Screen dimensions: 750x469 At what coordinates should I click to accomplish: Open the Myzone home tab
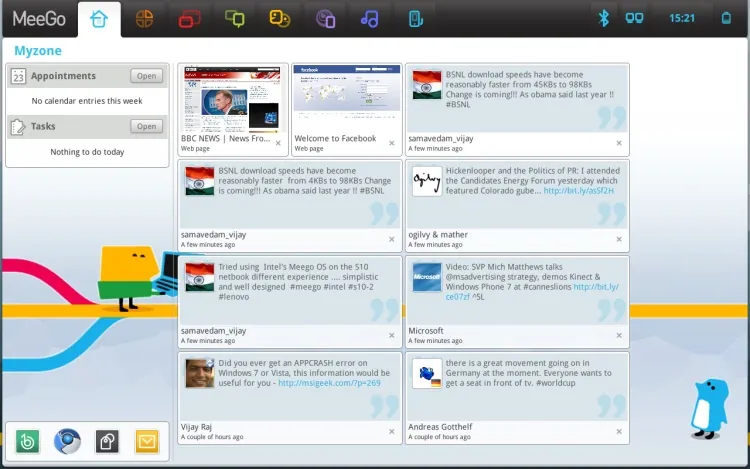(99, 19)
